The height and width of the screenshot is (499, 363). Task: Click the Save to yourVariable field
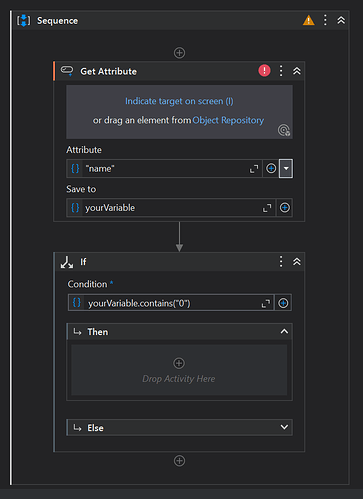point(171,208)
